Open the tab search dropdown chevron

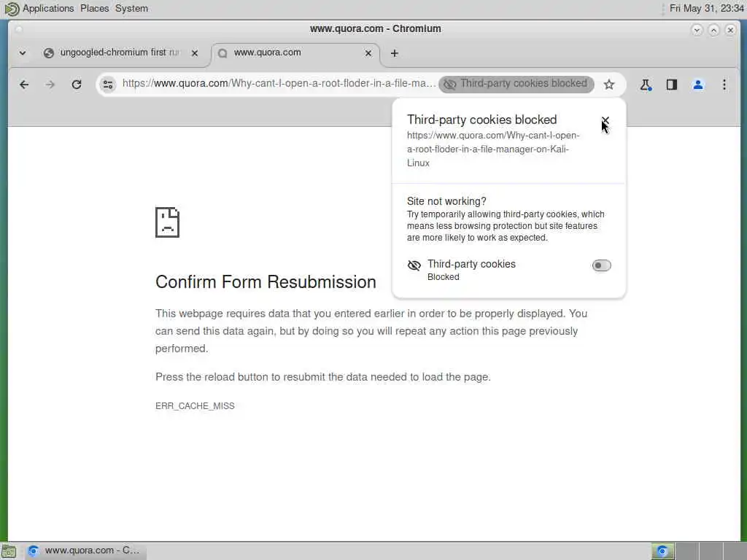[23, 52]
